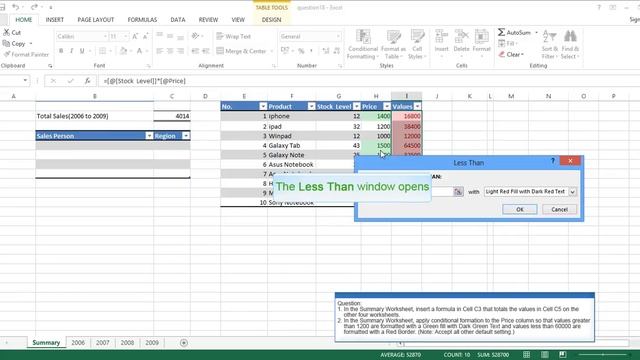Open the Region filter dropdown
Viewport: 640px width, 360px height.
click(186, 136)
